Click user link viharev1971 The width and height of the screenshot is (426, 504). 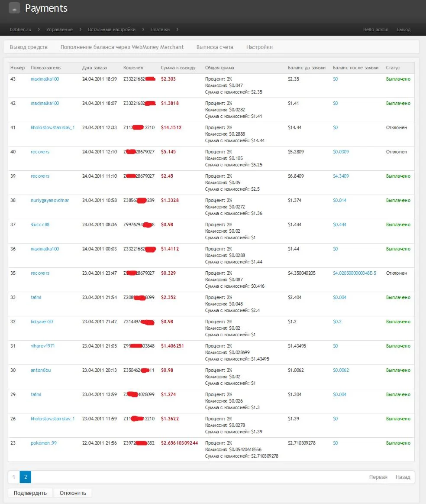click(x=43, y=346)
